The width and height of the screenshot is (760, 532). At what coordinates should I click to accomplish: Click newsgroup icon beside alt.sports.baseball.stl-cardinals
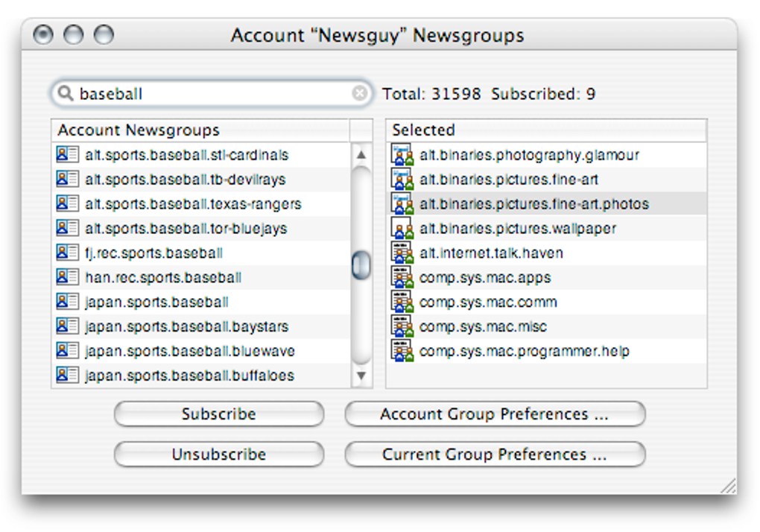click(x=67, y=154)
